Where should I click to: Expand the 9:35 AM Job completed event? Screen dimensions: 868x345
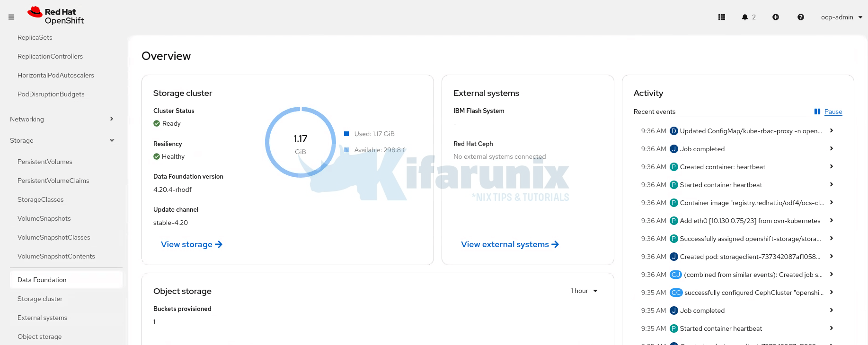tap(832, 310)
